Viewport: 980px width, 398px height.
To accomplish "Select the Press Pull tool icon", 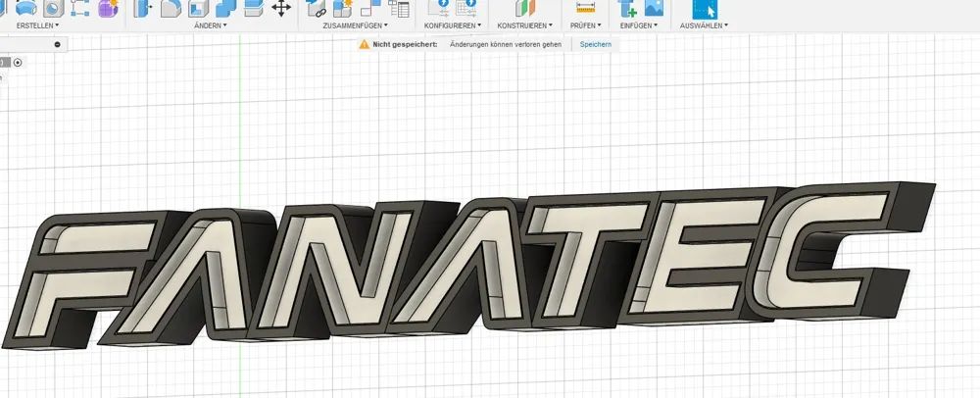I will tap(144, 8).
